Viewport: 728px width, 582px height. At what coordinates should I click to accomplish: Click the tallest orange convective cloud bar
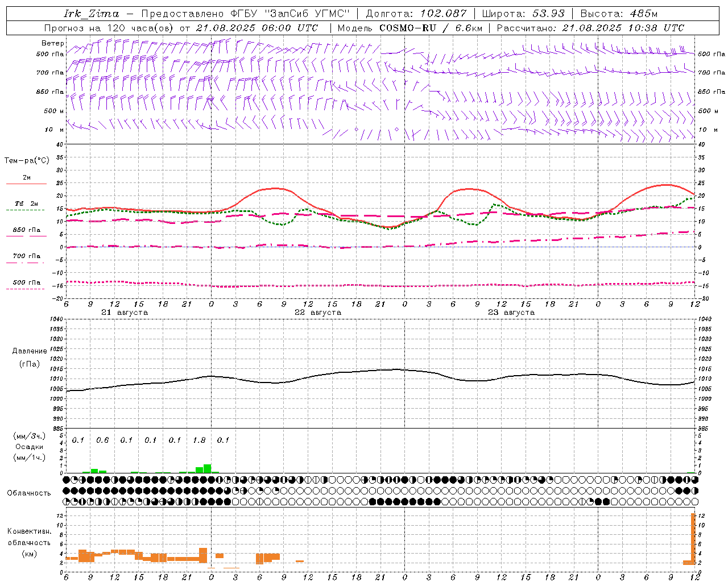(x=693, y=539)
